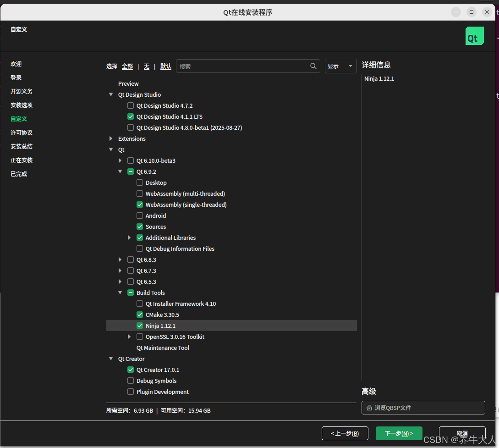
Task: Expand the Qt 6.10.0-beta3 node
Action: coord(120,160)
